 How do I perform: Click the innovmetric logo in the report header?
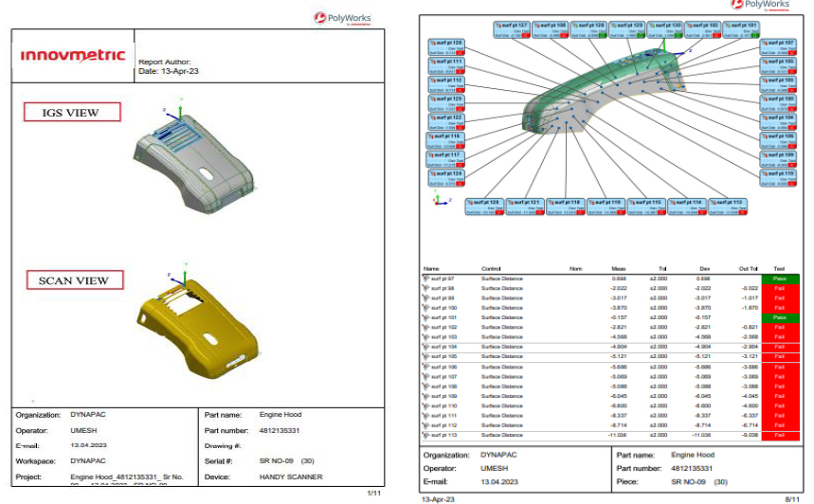73,55
